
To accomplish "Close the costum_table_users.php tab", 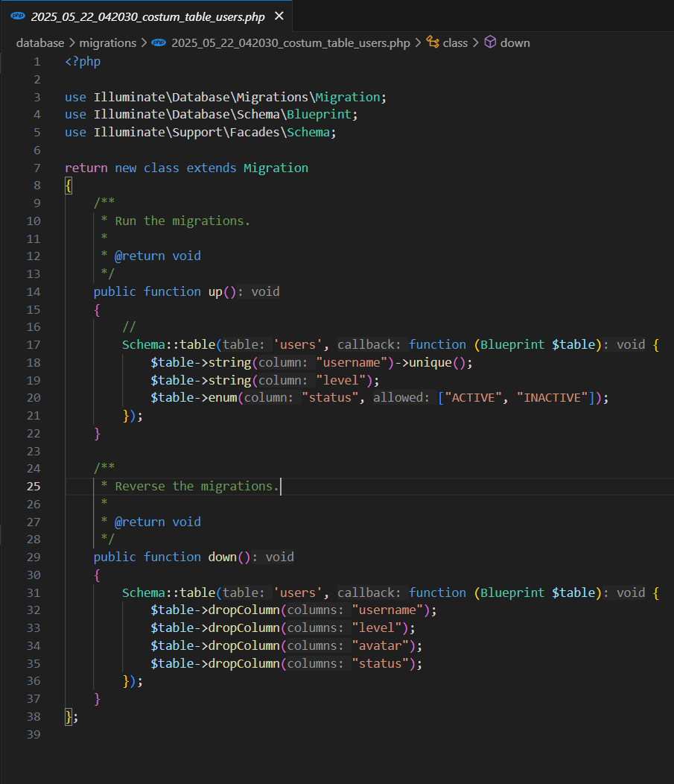I will [279, 16].
